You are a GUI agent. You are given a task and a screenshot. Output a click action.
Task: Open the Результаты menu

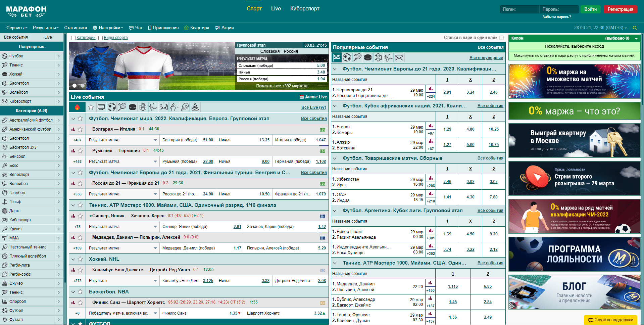pyautogui.click(x=46, y=28)
